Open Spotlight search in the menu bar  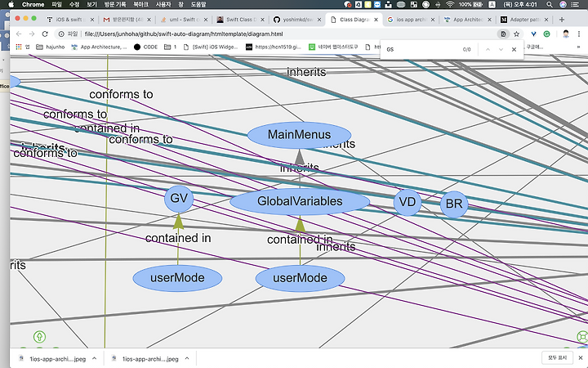550,5
